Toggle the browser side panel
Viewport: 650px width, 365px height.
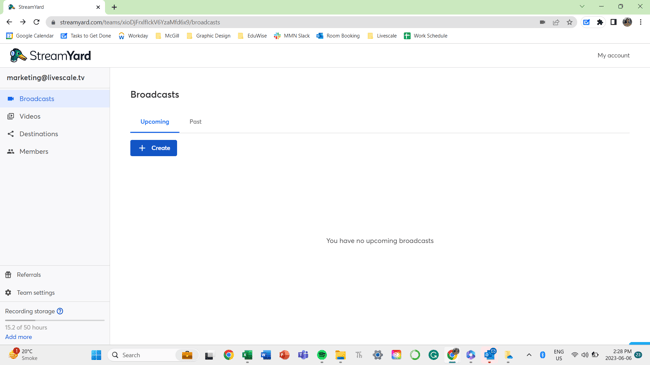point(614,22)
